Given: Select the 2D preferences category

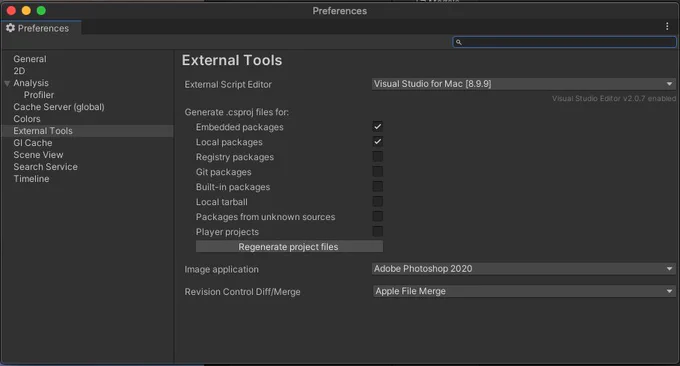Looking at the screenshot, I should pyautogui.click(x=19, y=71).
